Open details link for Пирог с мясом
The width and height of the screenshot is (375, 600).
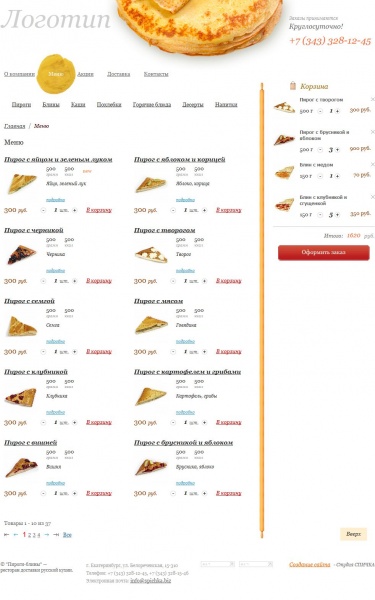point(185,341)
